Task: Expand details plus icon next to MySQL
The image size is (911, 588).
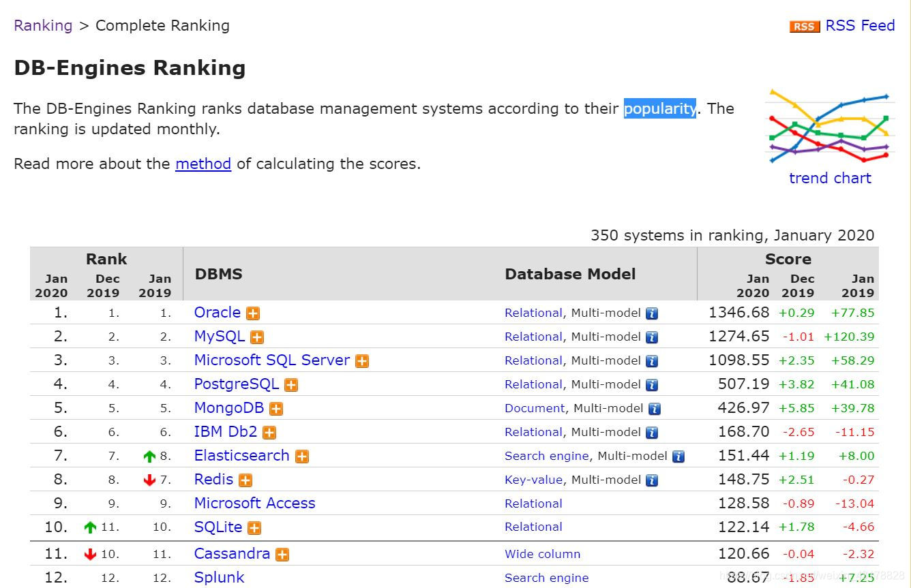Action: [257, 337]
